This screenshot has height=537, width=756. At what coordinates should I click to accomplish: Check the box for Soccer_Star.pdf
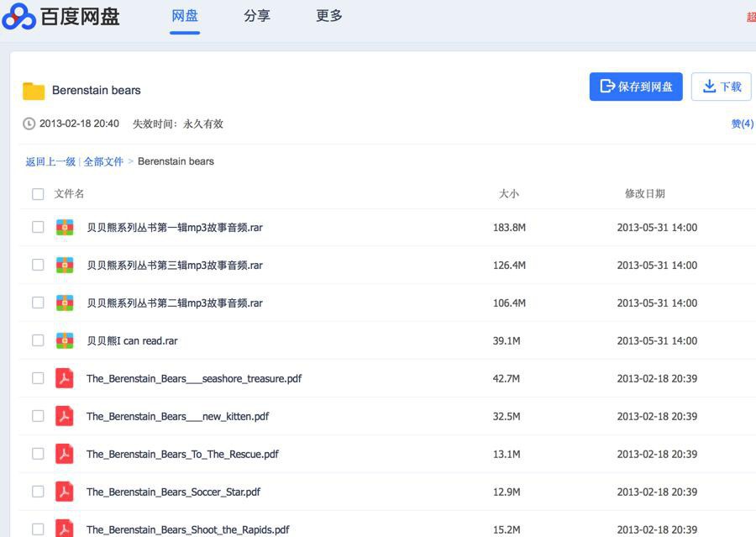(38, 491)
